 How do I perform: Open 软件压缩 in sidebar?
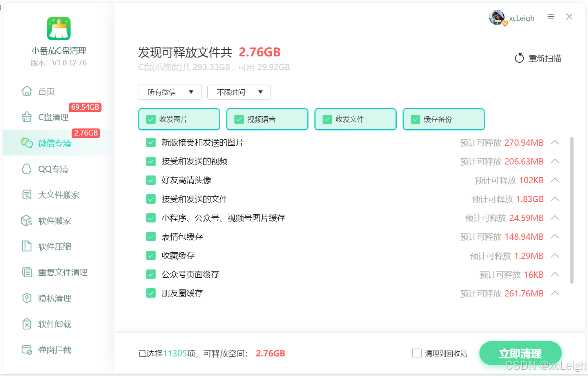click(x=59, y=246)
